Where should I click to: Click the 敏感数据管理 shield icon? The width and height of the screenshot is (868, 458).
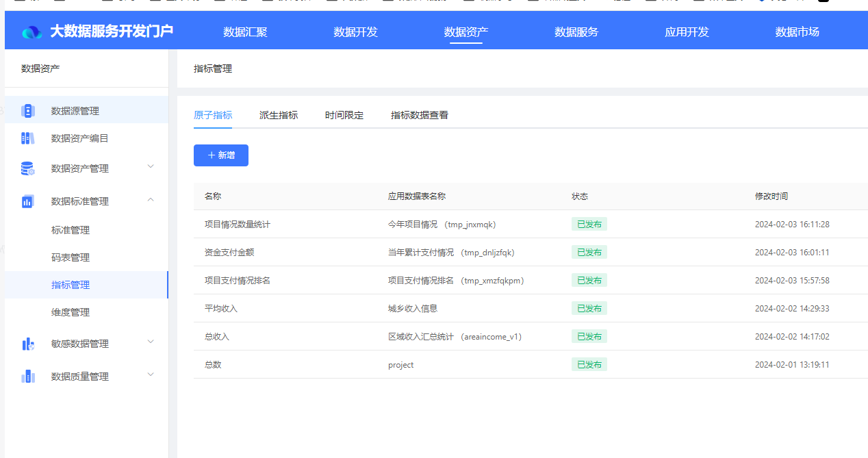point(27,344)
